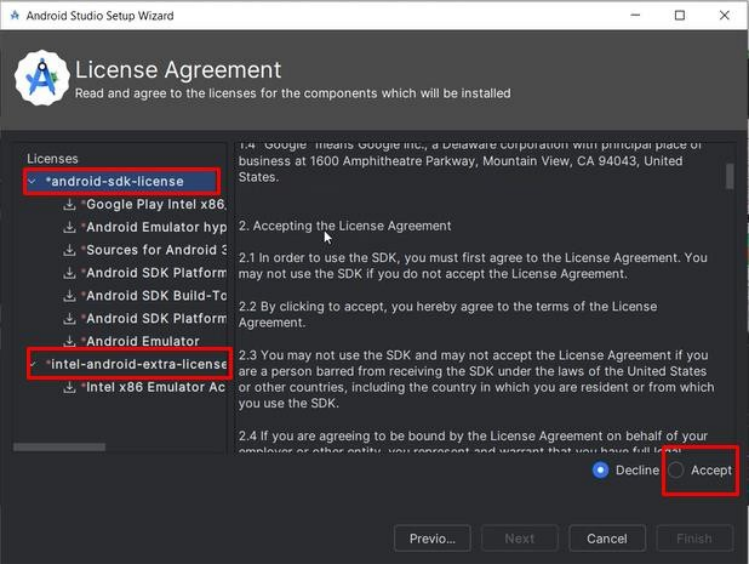The width and height of the screenshot is (750, 564).
Task: Select the android-sdk-license entry
Action: 116,181
